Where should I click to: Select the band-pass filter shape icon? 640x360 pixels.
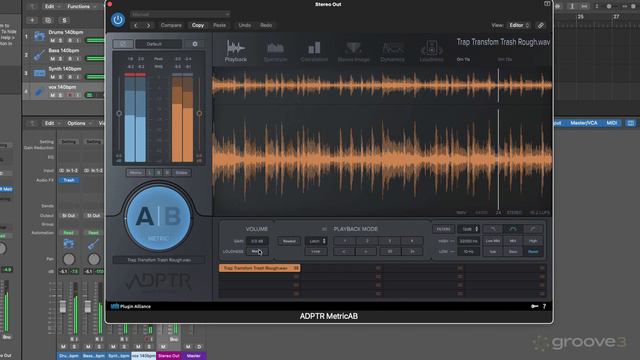coord(513,229)
